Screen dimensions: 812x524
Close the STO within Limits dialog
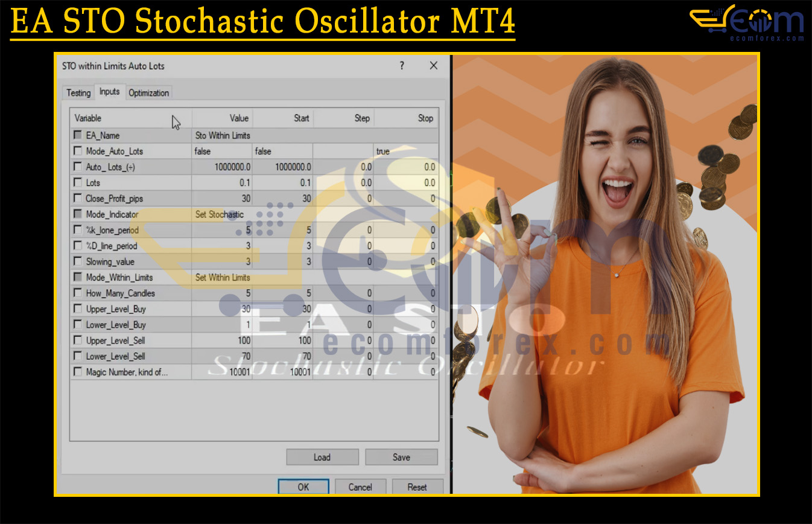[433, 66]
